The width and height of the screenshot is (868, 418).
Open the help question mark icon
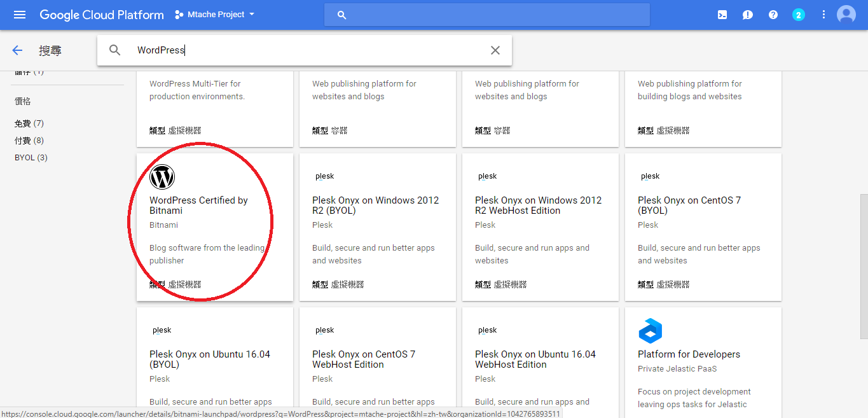pyautogui.click(x=773, y=15)
